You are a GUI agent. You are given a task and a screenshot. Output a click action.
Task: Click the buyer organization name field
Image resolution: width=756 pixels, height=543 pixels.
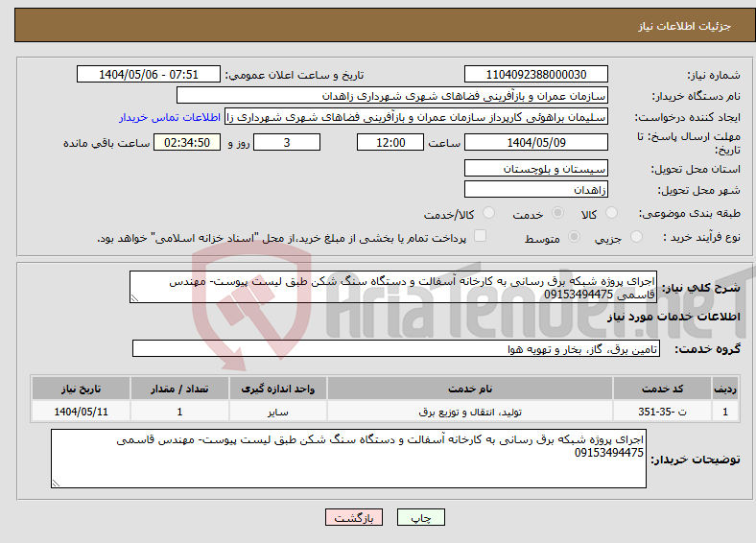pyautogui.click(x=392, y=96)
